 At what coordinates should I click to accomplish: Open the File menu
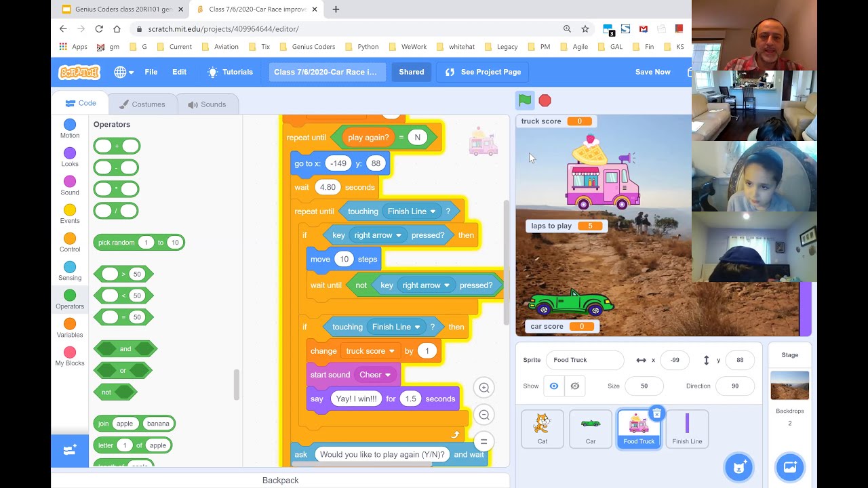point(151,72)
